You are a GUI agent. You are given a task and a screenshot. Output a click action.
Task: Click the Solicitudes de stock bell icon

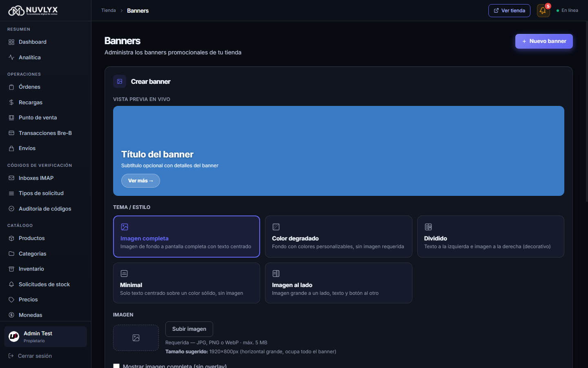(11, 284)
